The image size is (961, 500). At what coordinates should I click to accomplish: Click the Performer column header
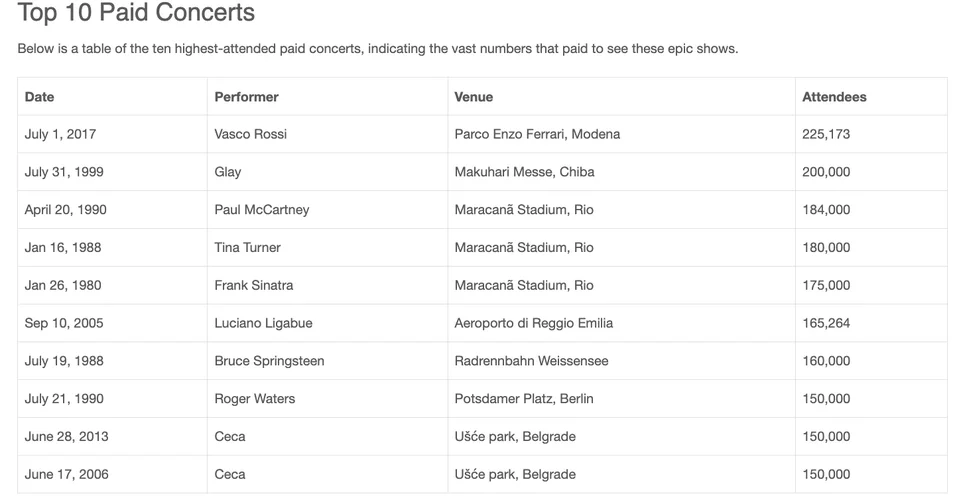pyautogui.click(x=246, y=97)
